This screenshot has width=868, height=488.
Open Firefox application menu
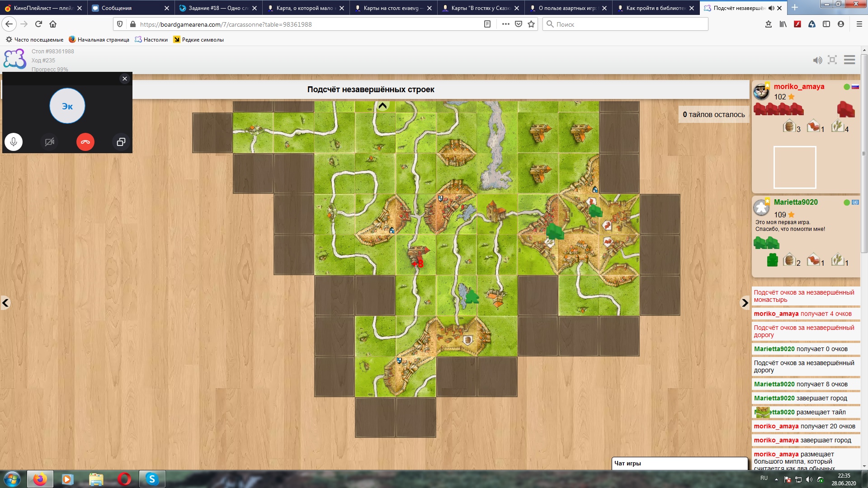(859, 24)
